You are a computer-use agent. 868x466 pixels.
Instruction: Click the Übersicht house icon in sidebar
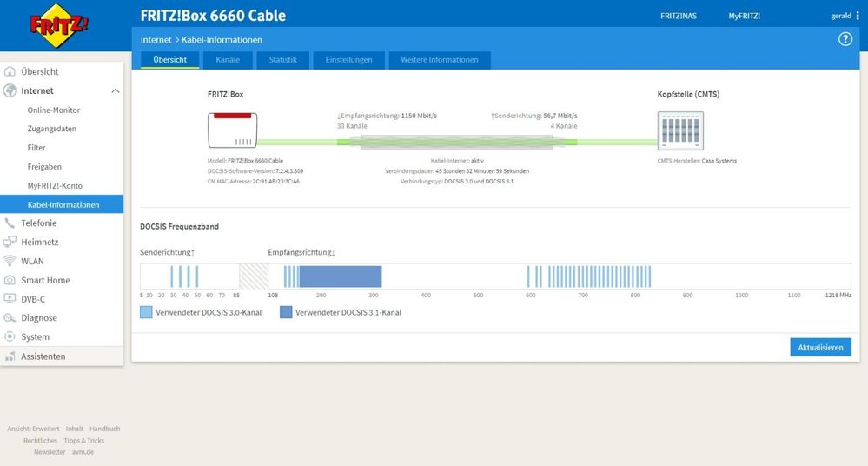tap(10, 71)
